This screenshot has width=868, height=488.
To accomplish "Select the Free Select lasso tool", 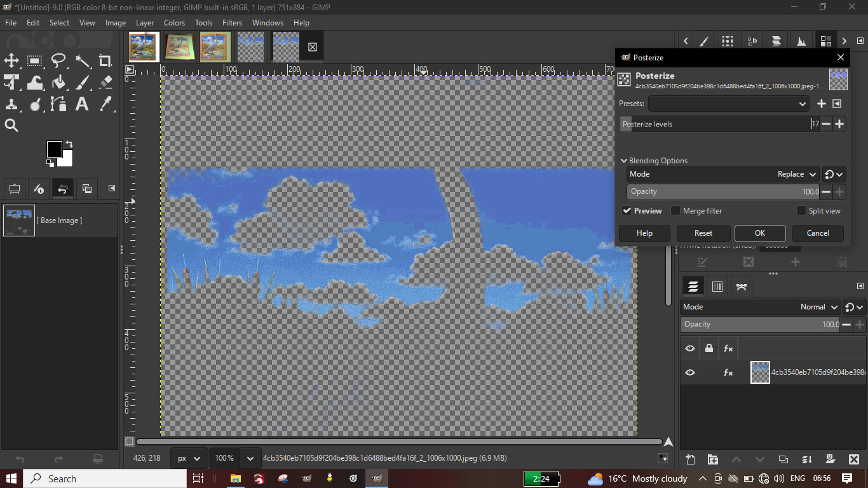I will [58, 61].
